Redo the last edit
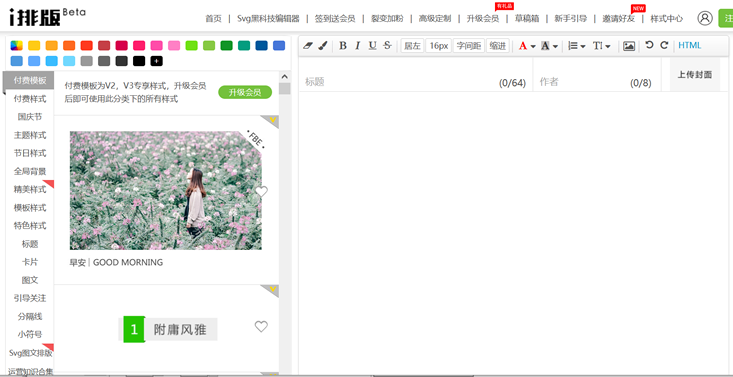Viewport: 733px width, 377px height. click(664, 45)
